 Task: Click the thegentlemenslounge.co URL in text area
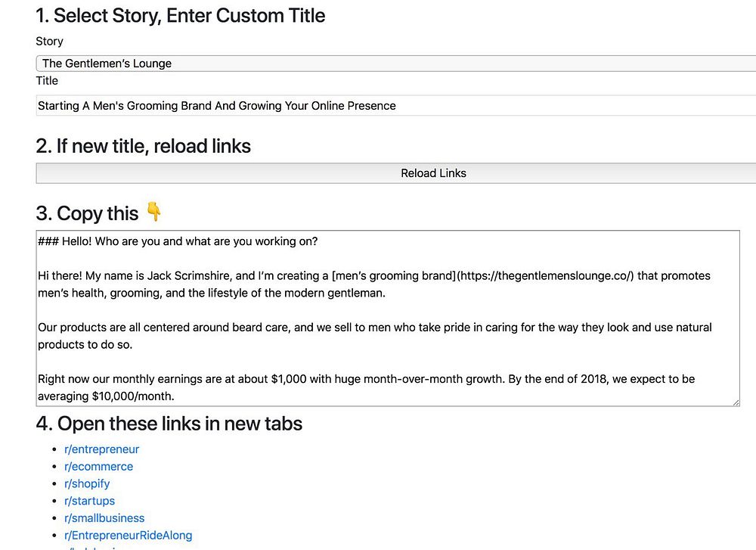pyautogui.click(x=544, y=276)
